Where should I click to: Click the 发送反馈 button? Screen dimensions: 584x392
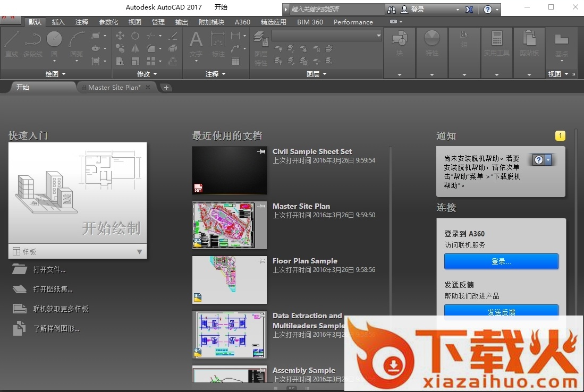click(x=501, y=311)
